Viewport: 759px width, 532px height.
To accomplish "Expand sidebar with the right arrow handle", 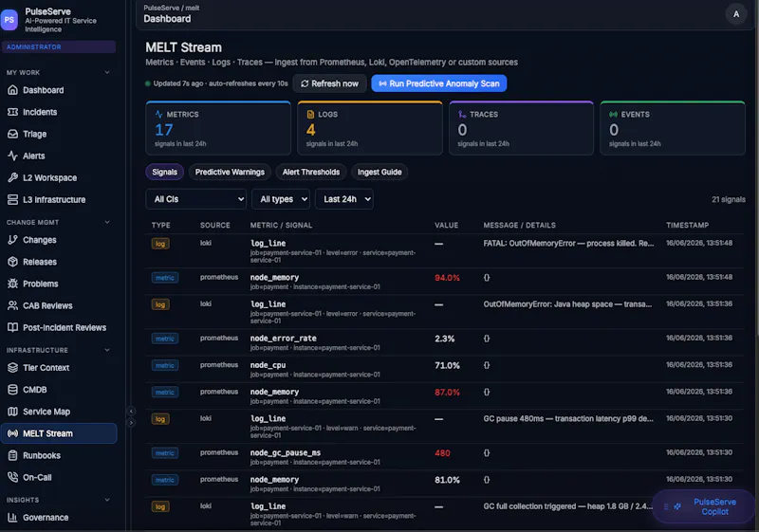I will tap(131, 423).
